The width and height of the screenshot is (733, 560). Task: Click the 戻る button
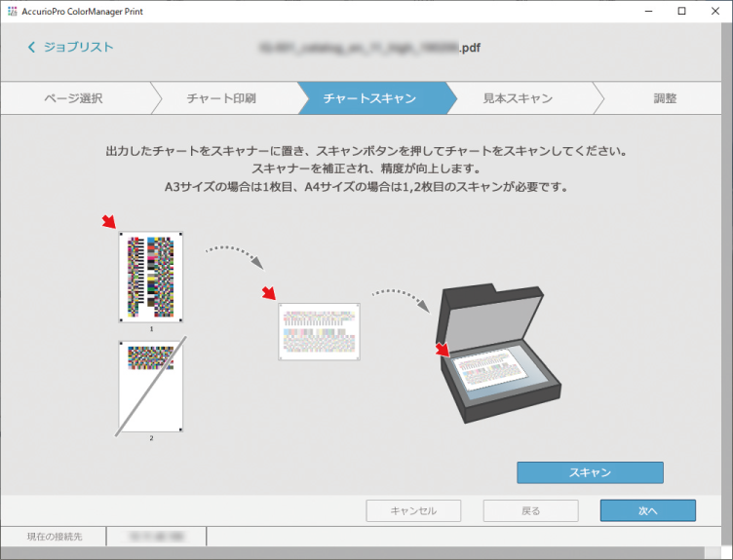coord(530,510)
